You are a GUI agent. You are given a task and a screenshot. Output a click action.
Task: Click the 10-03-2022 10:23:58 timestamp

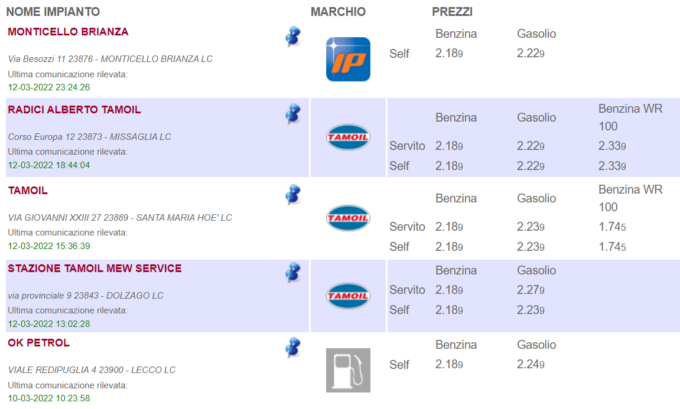pos(49,398)
